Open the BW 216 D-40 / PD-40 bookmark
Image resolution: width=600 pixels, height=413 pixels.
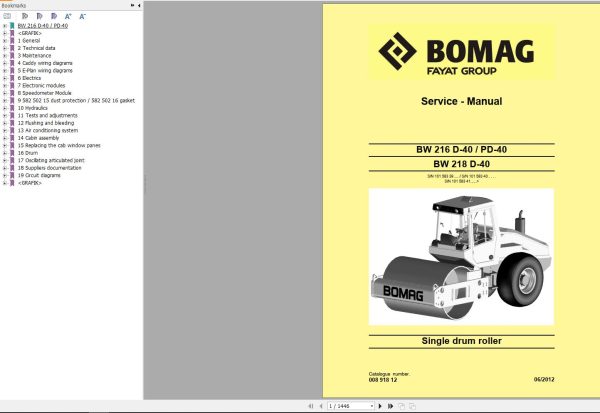[42, 26]
